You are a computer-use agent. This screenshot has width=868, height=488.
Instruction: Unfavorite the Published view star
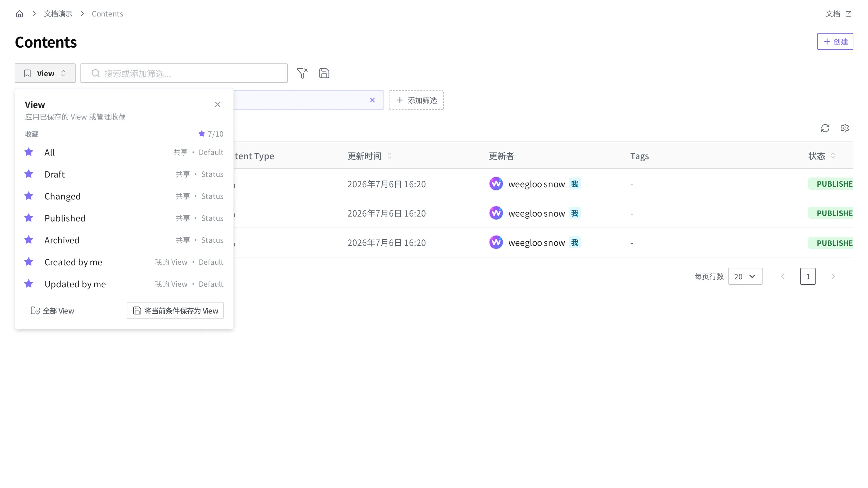click(x=29, y=218)
